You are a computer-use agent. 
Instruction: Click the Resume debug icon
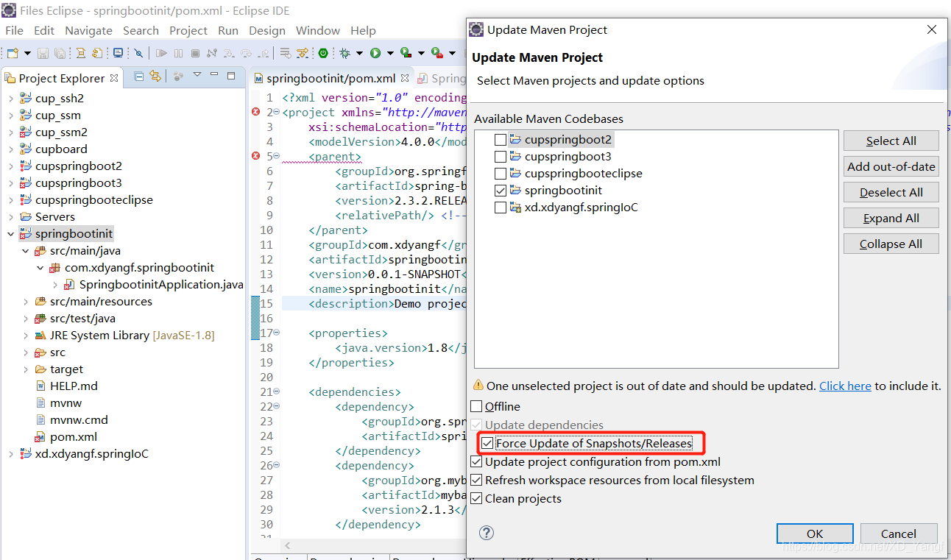coord(161,53)
